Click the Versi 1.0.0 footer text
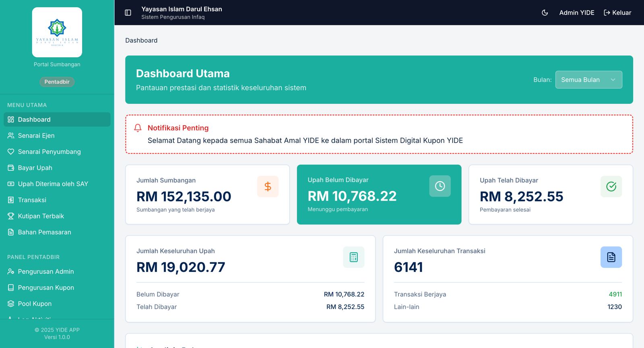 click(57, 337)
